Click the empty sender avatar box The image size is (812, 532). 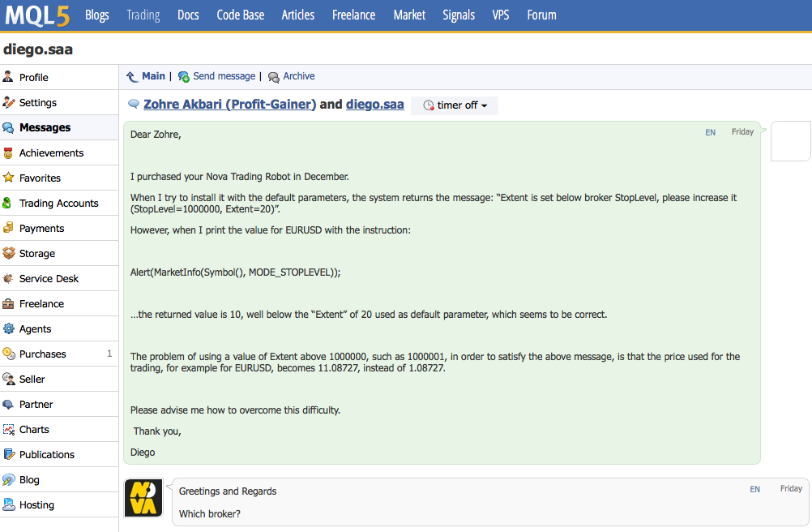[791, 141]
